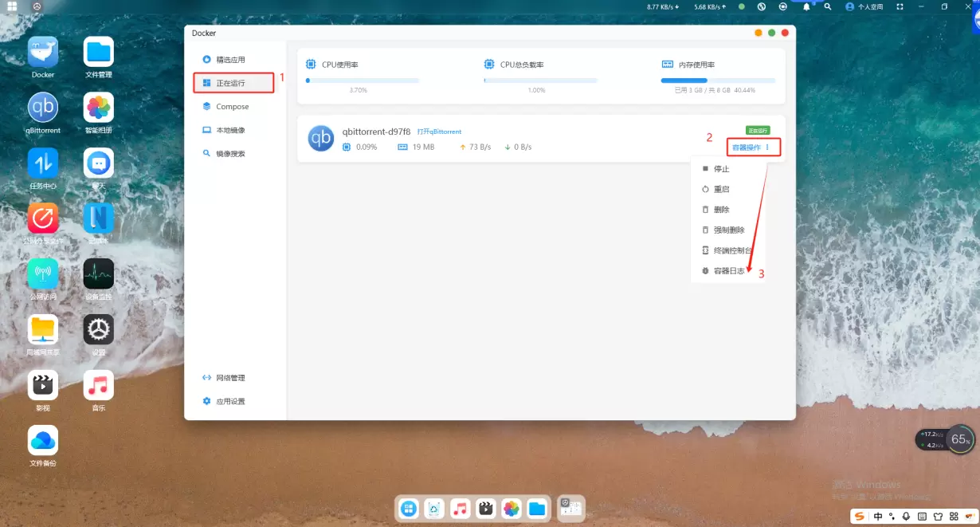Open the 设备监控 monitoring app icon
This screenshot has width=980, height=527.
click(x=99, y=274)
